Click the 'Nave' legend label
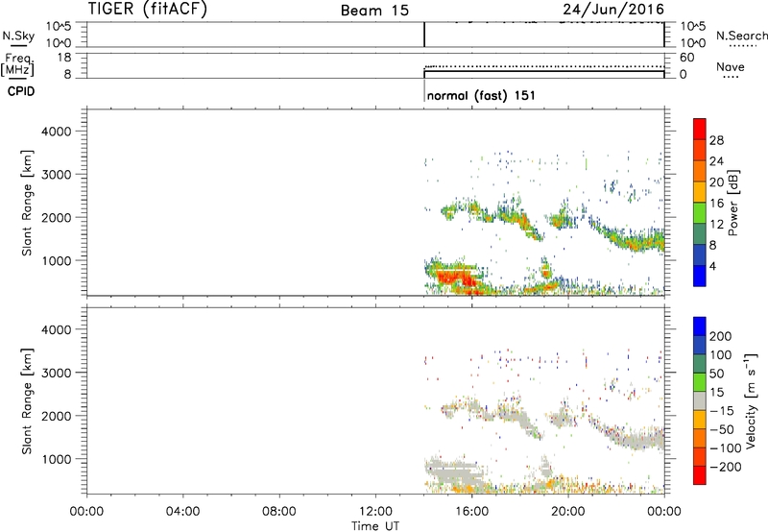 (x=730, y=66)
